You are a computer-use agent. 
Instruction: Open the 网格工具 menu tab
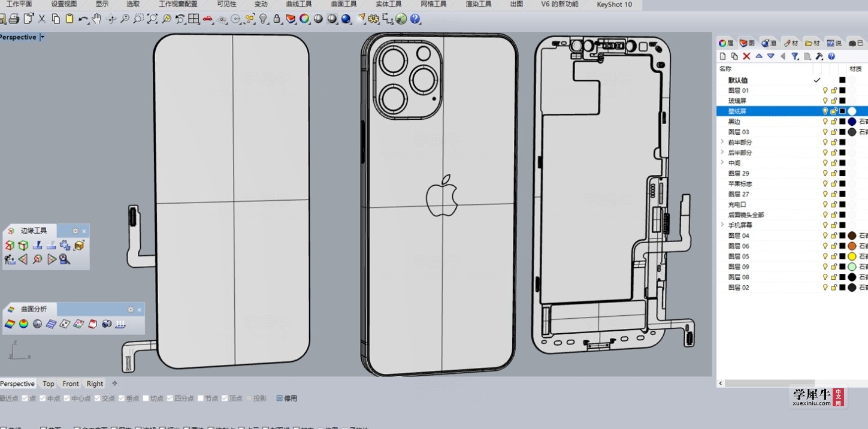(434, 4)
